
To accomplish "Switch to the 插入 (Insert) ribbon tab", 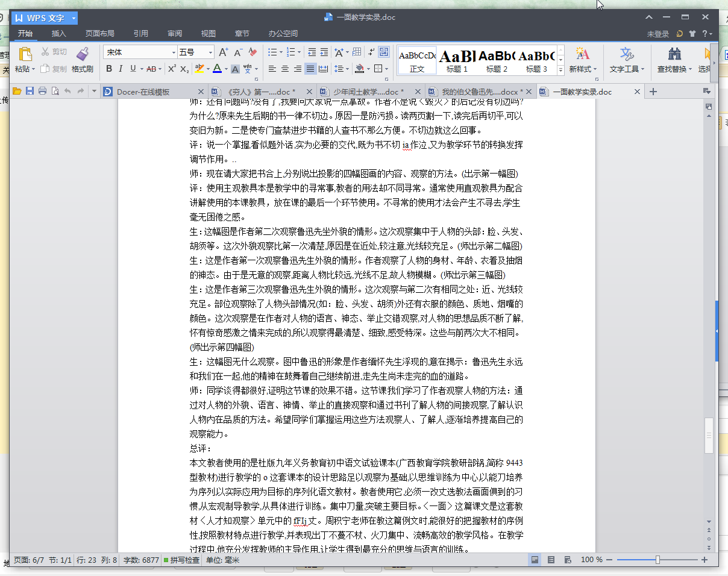I will 59,34.
